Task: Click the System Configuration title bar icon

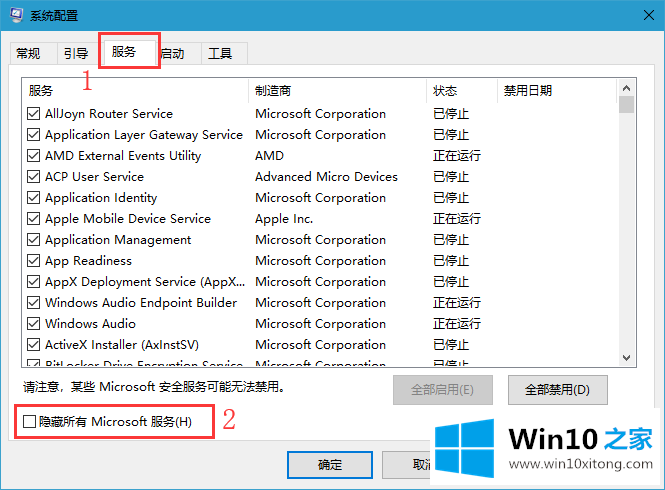Action: coord(17,15)
